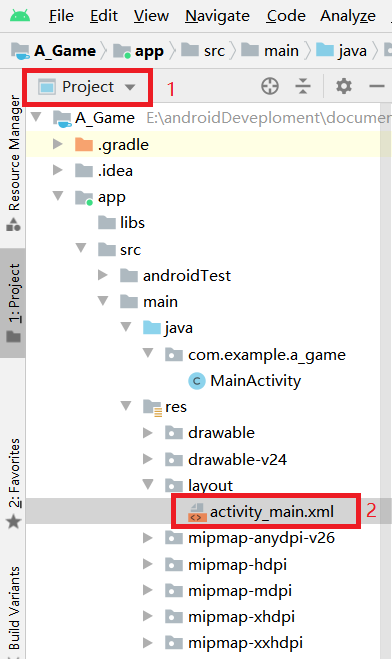The height and width of the screenshot is (659, 392).
Task: Select the libs folder label
Action: click(132, 223)
